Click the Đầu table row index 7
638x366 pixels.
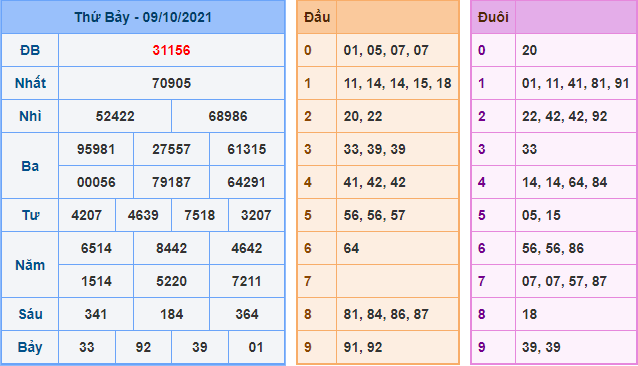pyautogui.click(x=308, y=281)
